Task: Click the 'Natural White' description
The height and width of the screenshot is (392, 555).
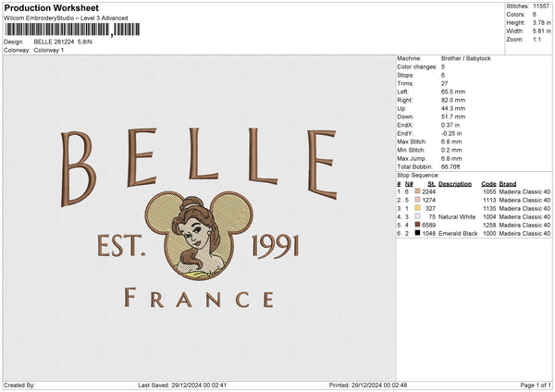Action: coord(457,217)
